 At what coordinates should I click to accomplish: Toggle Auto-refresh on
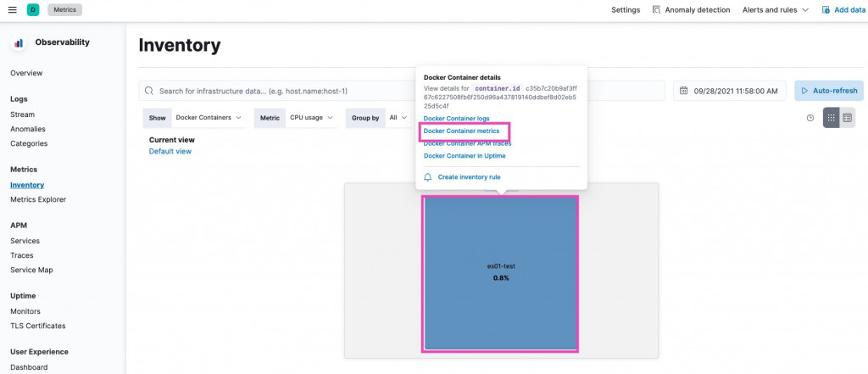829,91
